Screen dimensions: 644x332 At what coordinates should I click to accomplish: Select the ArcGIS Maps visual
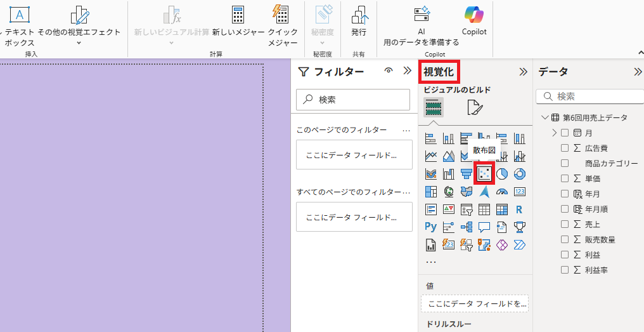point(484,245)
